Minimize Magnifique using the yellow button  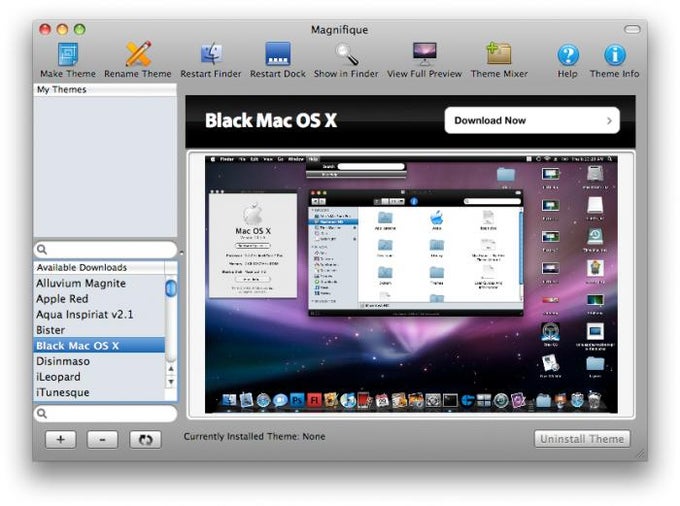click(62, 29)
